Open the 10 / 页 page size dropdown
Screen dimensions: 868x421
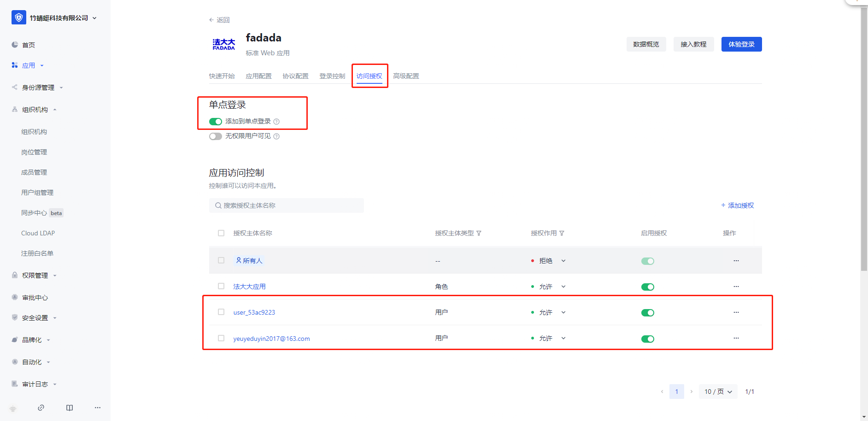click(x=718, y=392)
